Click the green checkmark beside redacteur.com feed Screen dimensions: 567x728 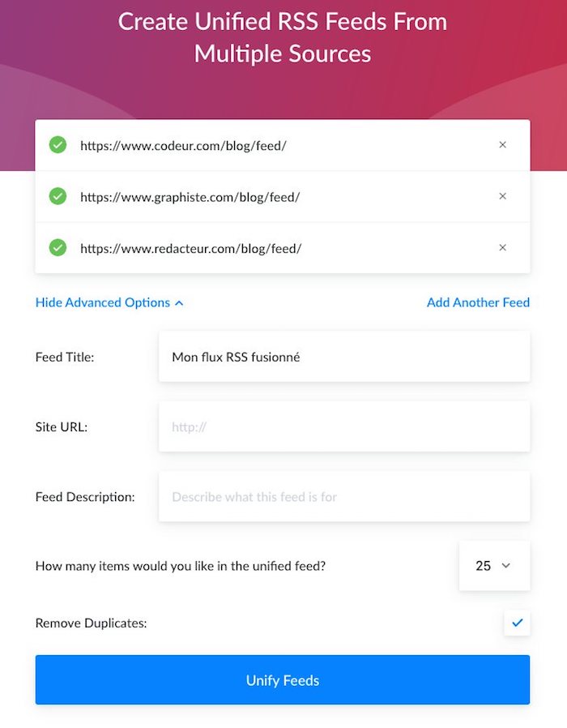pos(58,247)
